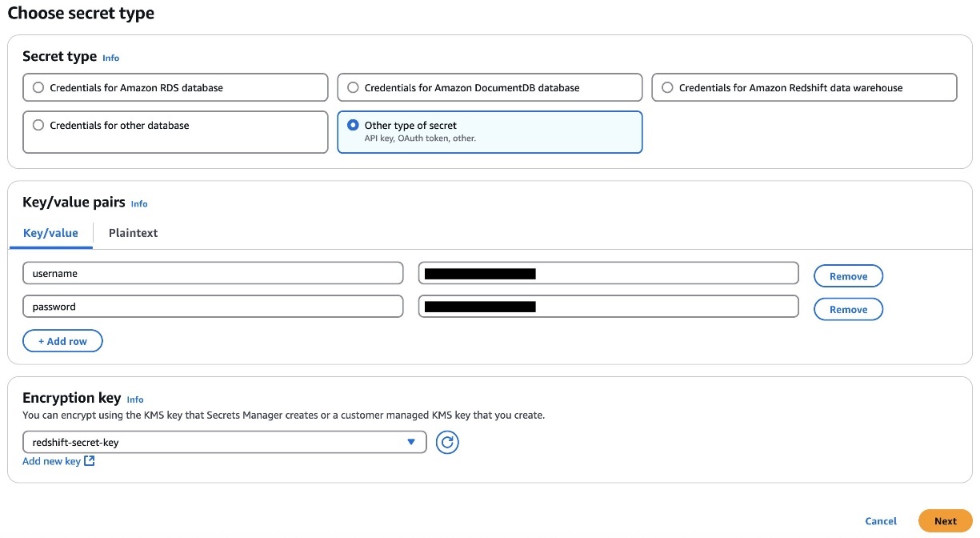The image size is (980, 538).
Task: Open Info next to Key/value pairs heading
Action: pyautogui.click(x=139, y=204)
